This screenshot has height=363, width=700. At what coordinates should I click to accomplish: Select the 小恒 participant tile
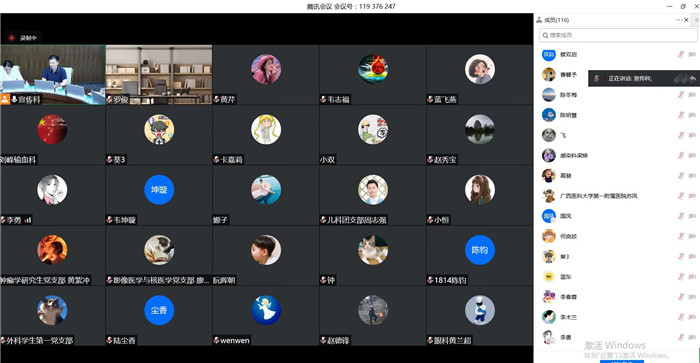pyautogui.click(x=480, y=196)
